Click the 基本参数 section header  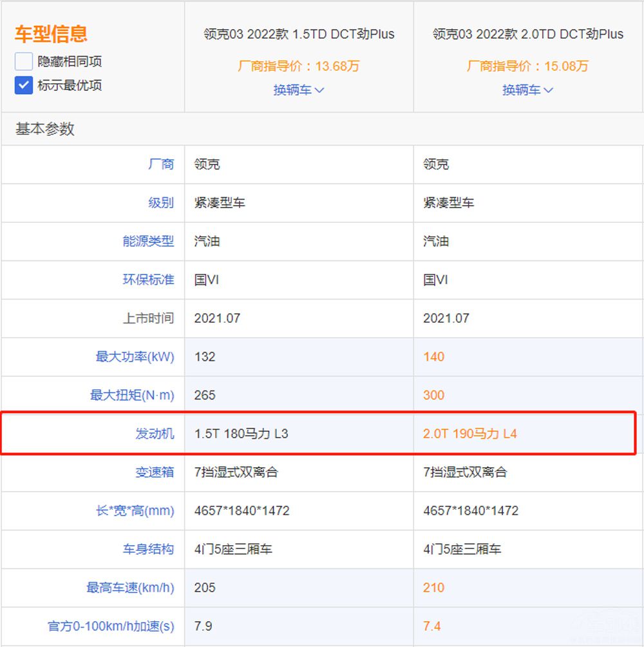(45, 129)
